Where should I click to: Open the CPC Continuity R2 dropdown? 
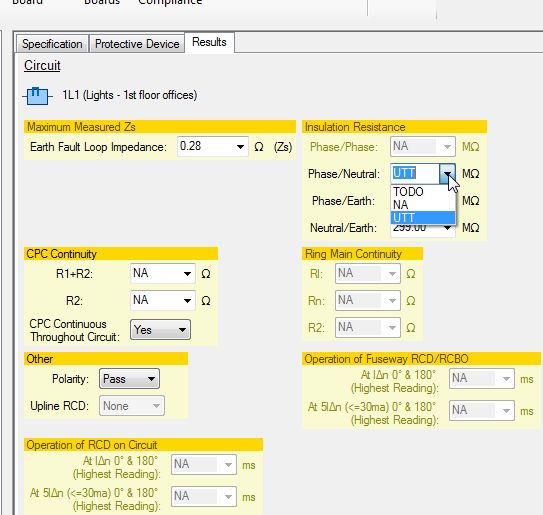click(187, 300)
